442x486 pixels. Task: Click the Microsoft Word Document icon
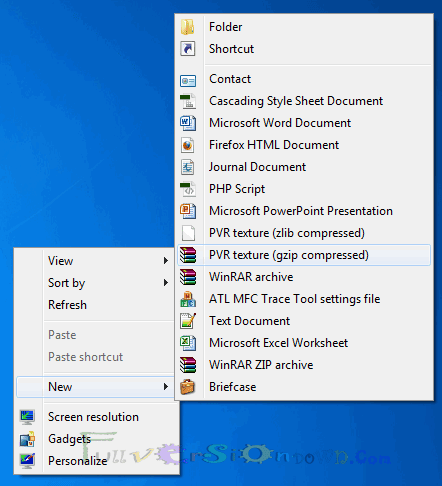(188, 123)
